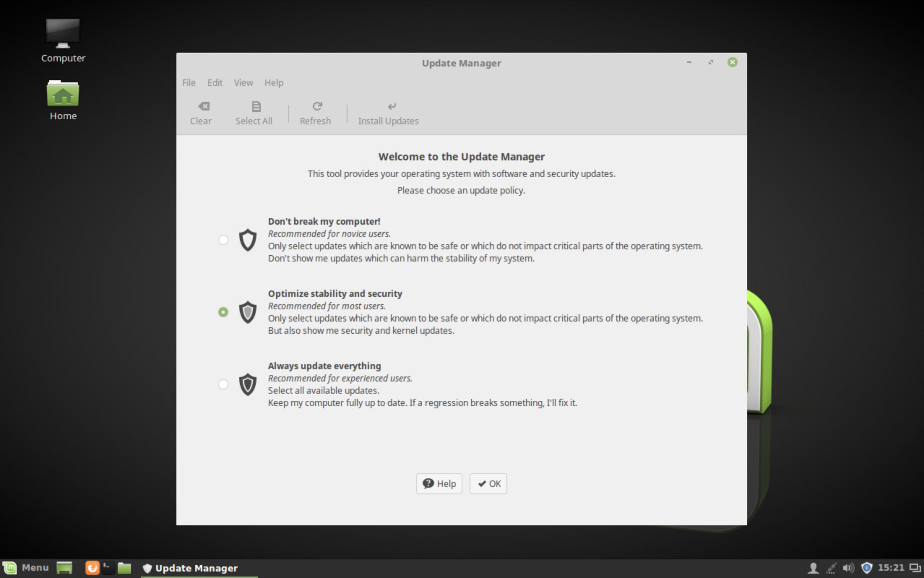Open the Files launcher in the panel
Screen dimensions: 924x578
[124, 568]
